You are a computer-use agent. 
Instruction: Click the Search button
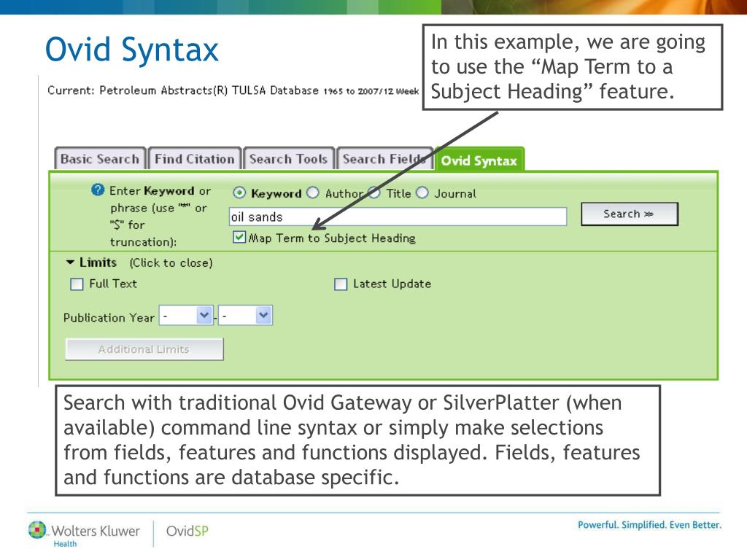pos(630,214)
